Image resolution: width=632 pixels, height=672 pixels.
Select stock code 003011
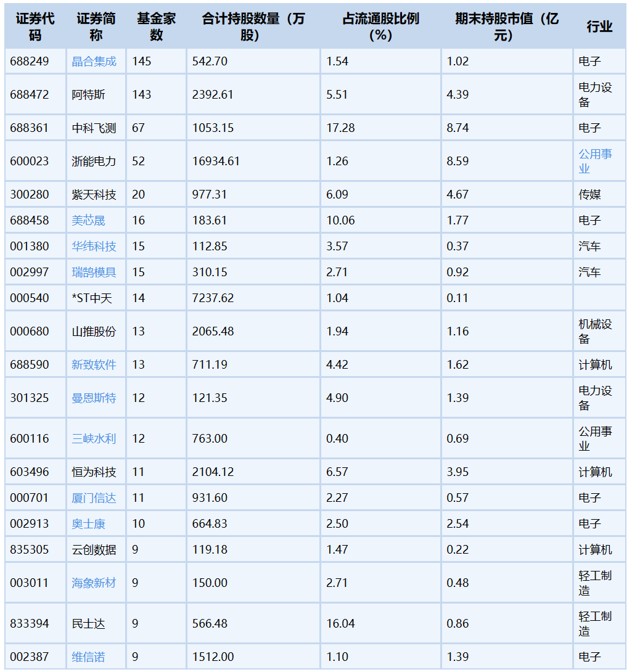coord(29,583)
